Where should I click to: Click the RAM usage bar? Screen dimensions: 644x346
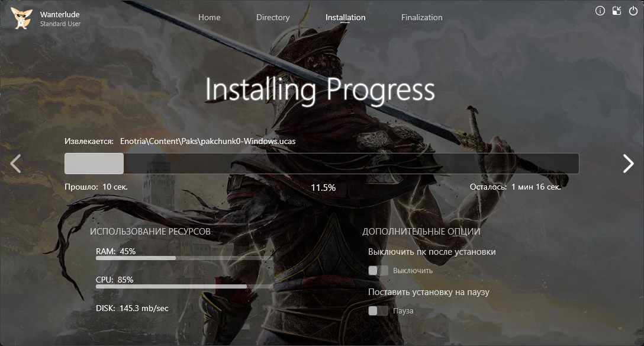(184, 258)
